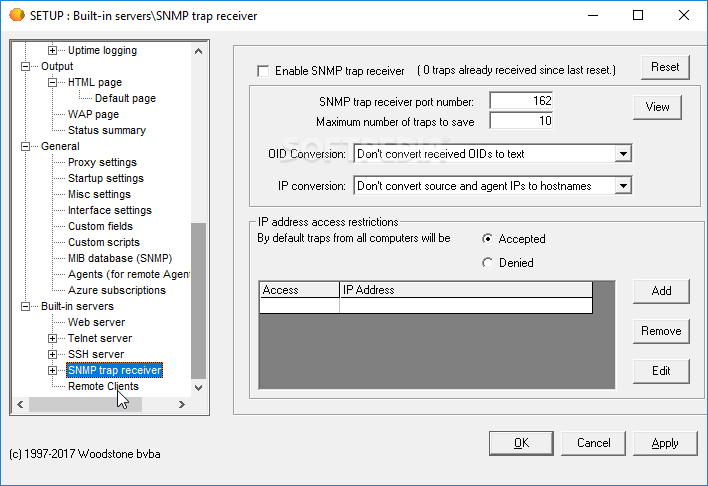
Task: Select the Built-in servers tree item
Action: pos(77,306)
